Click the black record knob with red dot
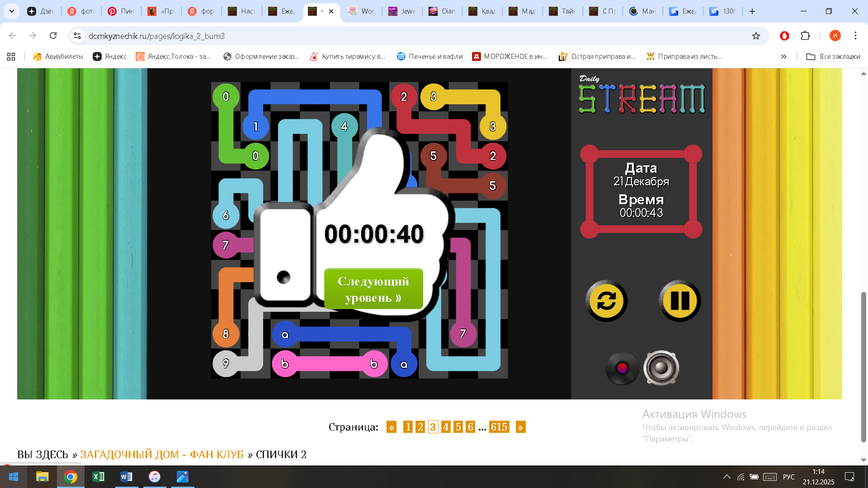The image size is (868, 488). [x=623, y=368]
